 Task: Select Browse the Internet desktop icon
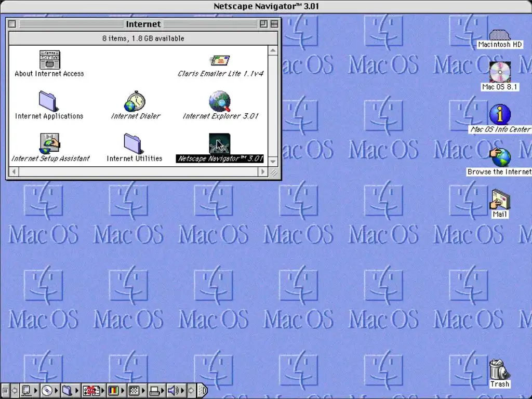click(500, 157)
